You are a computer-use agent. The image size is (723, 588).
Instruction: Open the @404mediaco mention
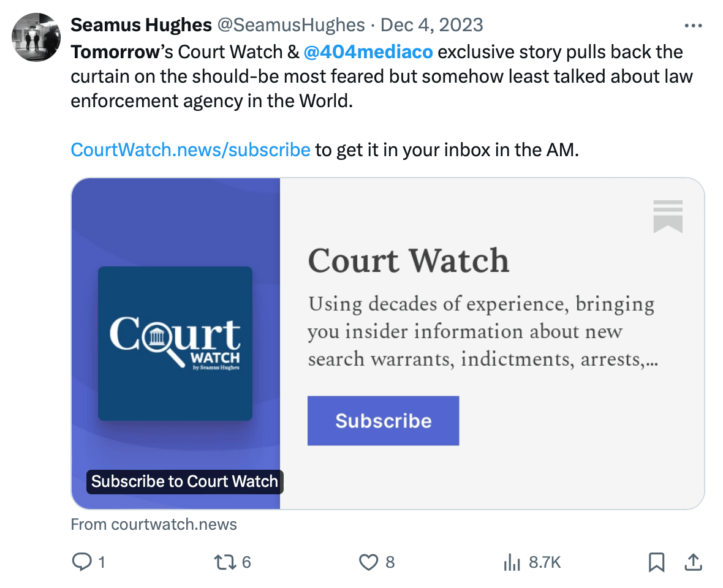point(368,52)
